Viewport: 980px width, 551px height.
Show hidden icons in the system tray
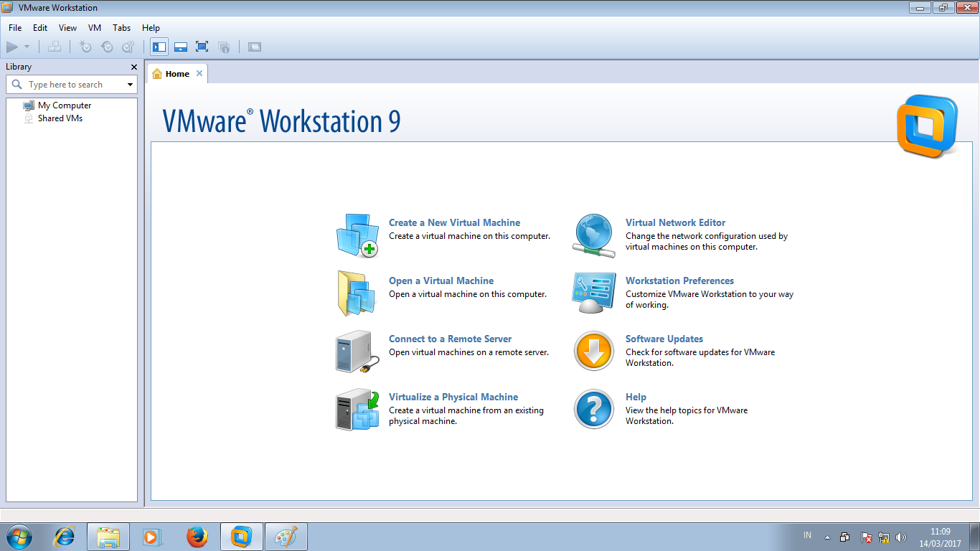click(827, 535)
